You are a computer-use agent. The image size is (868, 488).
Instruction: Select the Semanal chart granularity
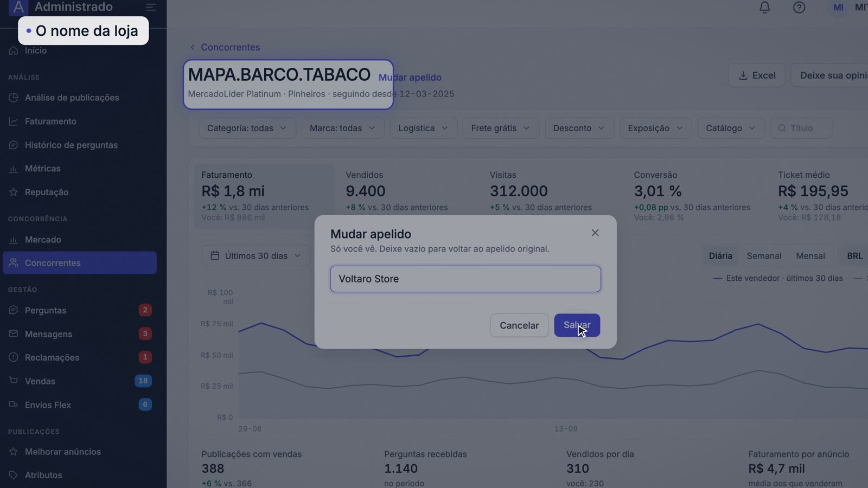click(x=764, y=256)
